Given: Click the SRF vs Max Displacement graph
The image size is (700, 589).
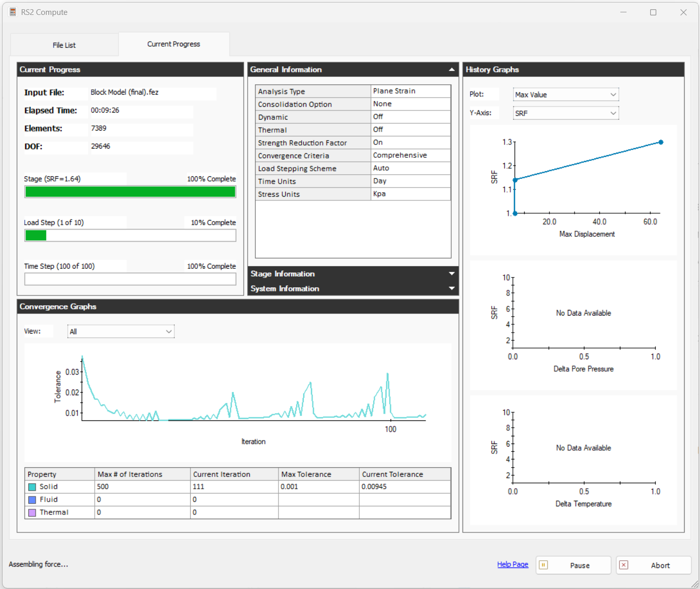Looking at the screenshot, I should click(574, 190).
